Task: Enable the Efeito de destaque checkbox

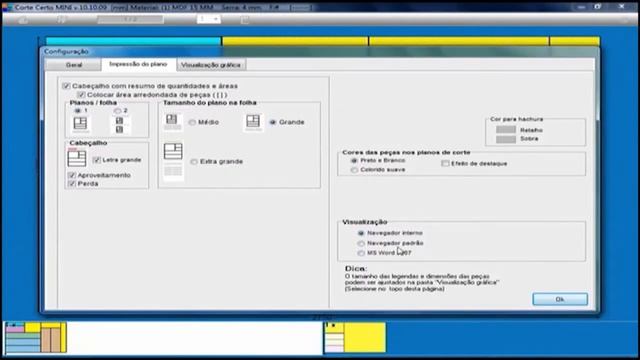Action: point(445,163)
